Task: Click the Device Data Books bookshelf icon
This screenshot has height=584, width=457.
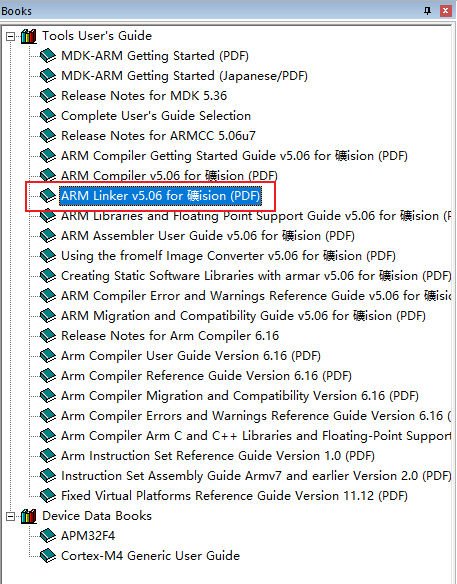Action: click(x=29, y=516)
